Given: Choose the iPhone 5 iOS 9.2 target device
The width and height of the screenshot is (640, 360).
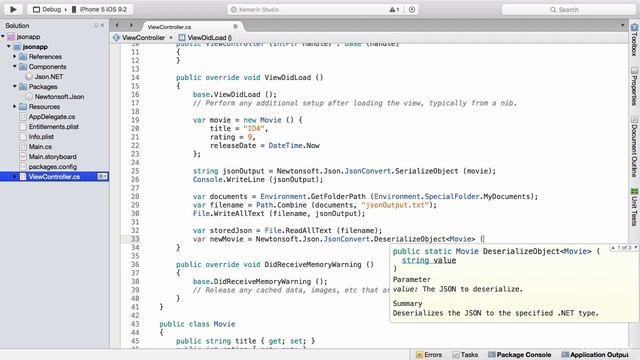Looking at the screenshot, I should pyautogui.click(x=99, y=9).
